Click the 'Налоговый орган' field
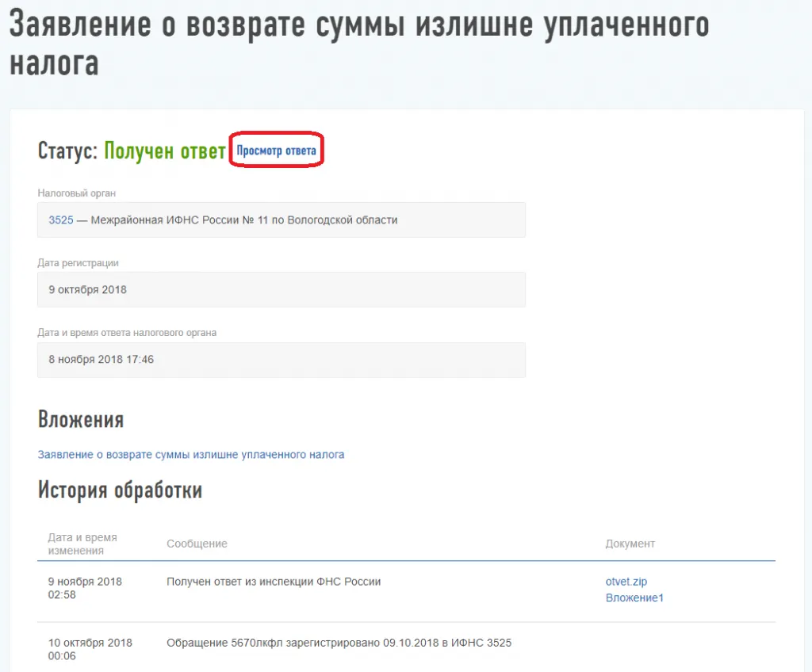The height and width of the screenshot is (672, 812). [281, 220]
